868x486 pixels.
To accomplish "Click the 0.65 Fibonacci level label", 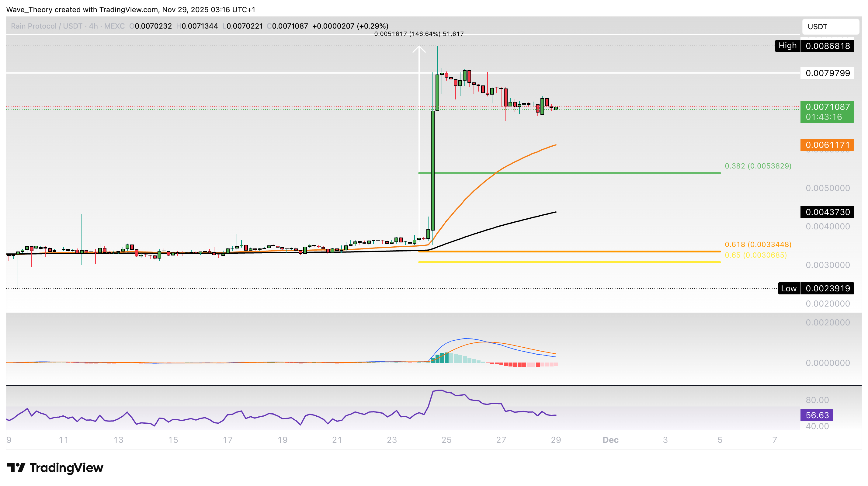I will coord(755,255).
